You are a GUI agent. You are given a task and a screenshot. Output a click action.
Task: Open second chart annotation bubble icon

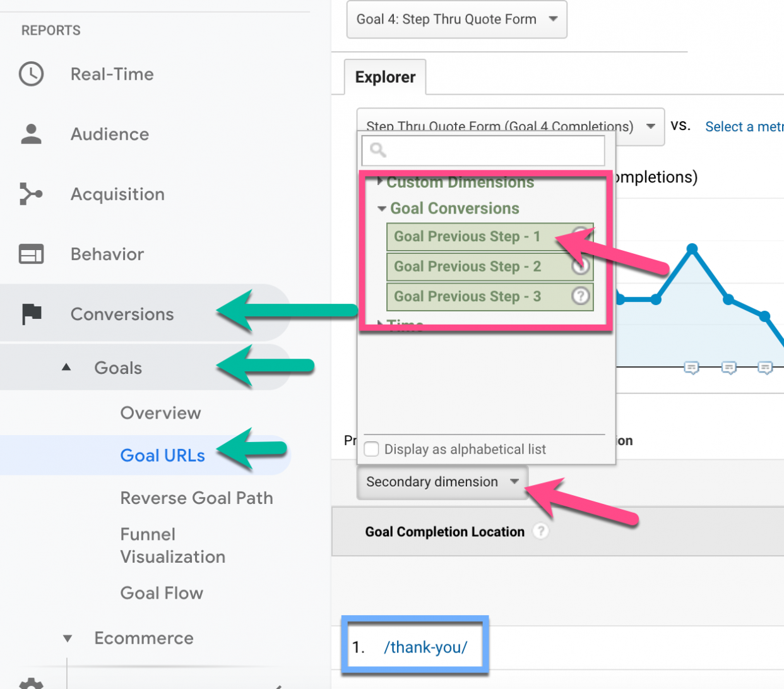point(729,367)
